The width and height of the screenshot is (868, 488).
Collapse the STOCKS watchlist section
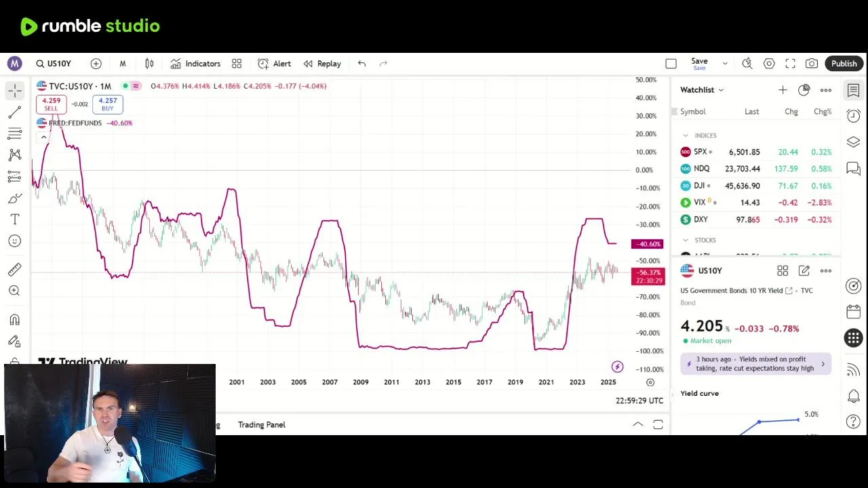tap(686, 240)
